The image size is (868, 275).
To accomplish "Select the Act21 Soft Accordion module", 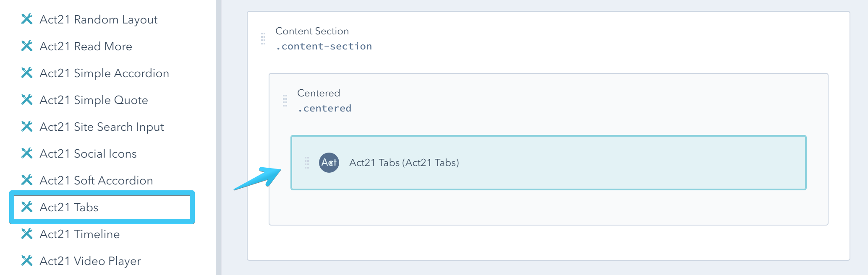I will click(x=96, y=180).
